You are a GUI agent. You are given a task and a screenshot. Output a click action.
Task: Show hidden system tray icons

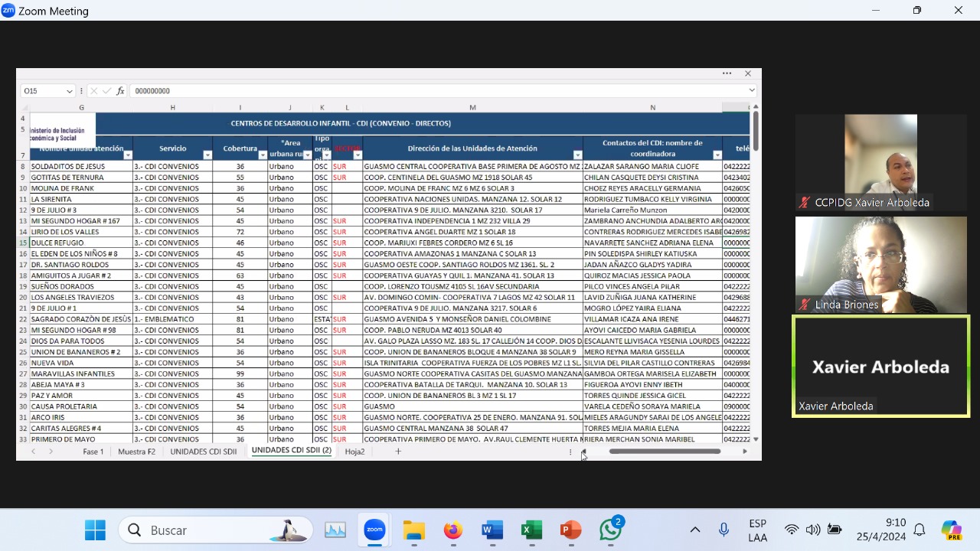coord(695,530)
